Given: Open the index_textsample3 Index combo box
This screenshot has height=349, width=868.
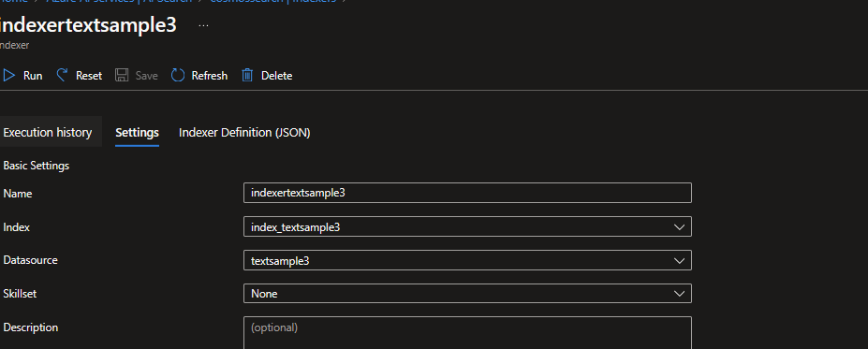Looking at the screenshot, I should (467, 226).
